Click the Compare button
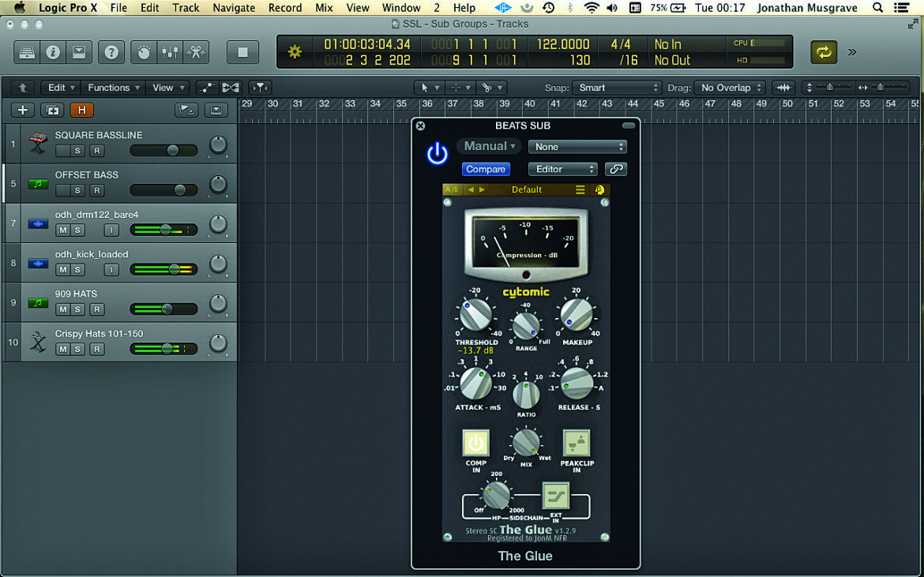Image resolution: width=924 pixels, height=577 pixels. pyautogui.click(x=486, y=169)
